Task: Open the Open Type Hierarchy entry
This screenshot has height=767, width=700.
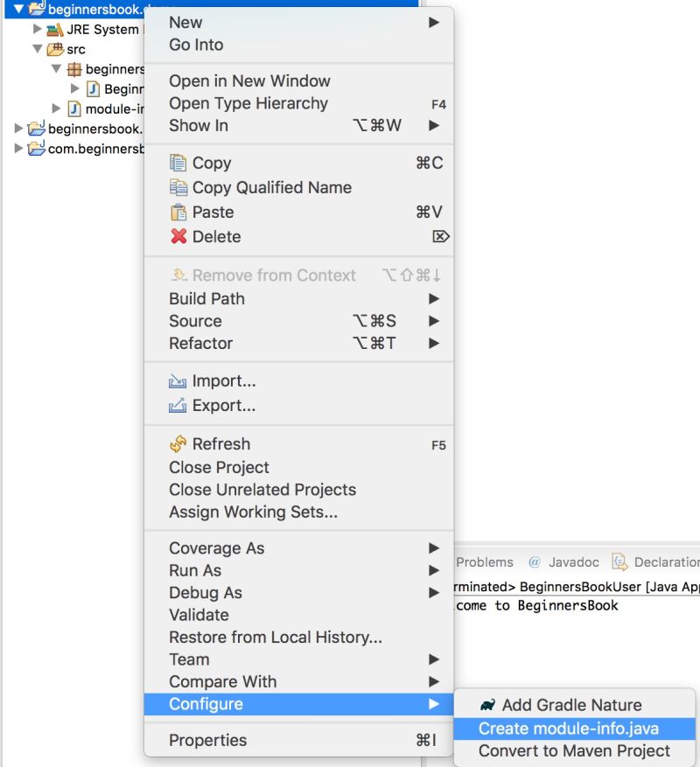Action: 247,102
